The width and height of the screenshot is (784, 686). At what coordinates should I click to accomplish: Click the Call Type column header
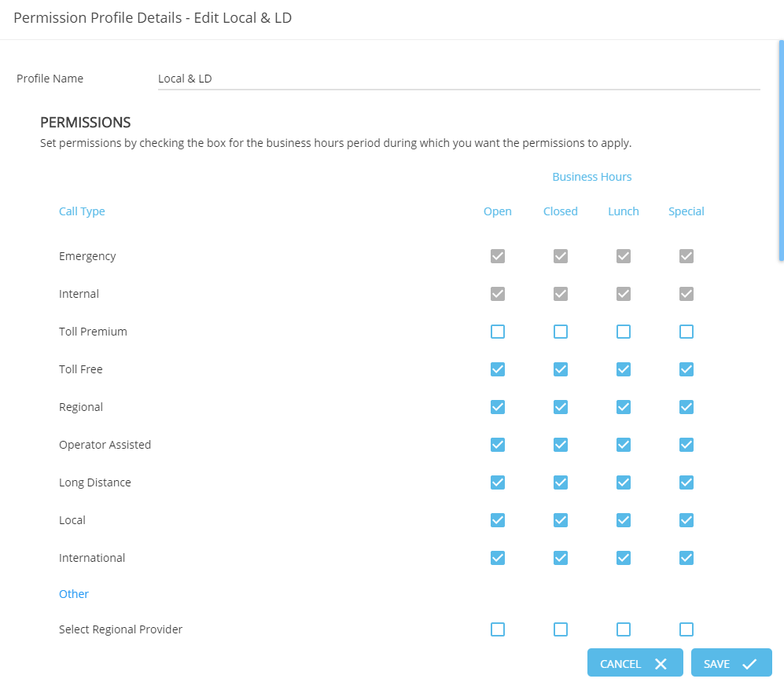coord(82,211)
